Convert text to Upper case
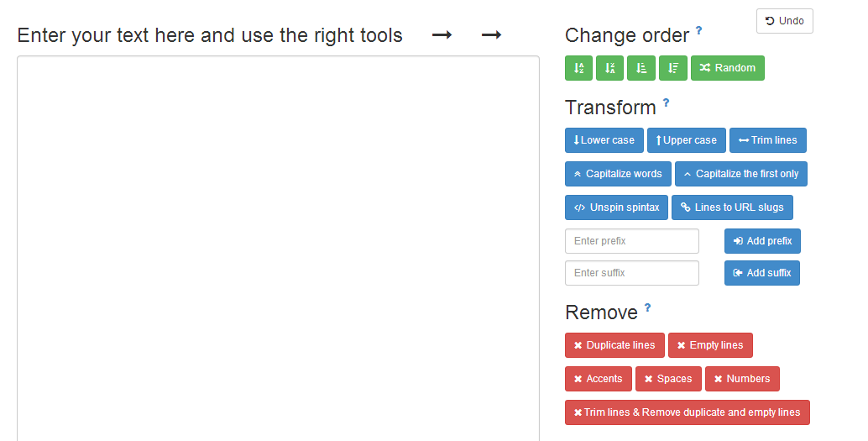868x441 pixels. point(686,140)
